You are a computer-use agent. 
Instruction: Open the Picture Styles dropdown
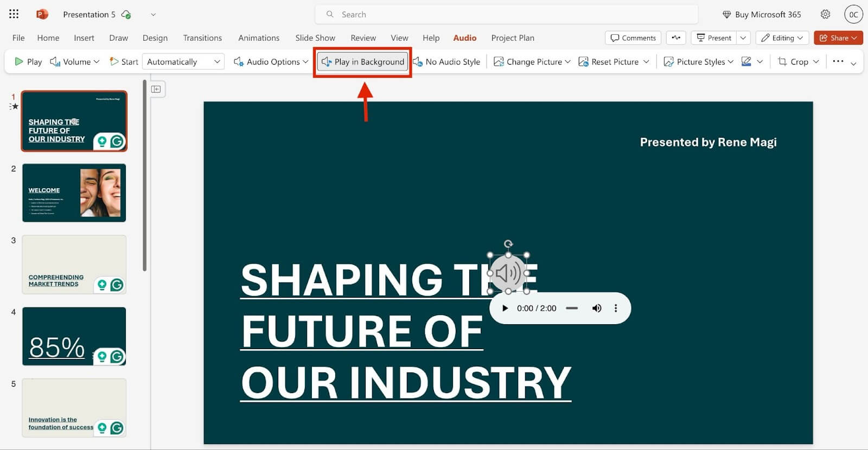(698, 62)
